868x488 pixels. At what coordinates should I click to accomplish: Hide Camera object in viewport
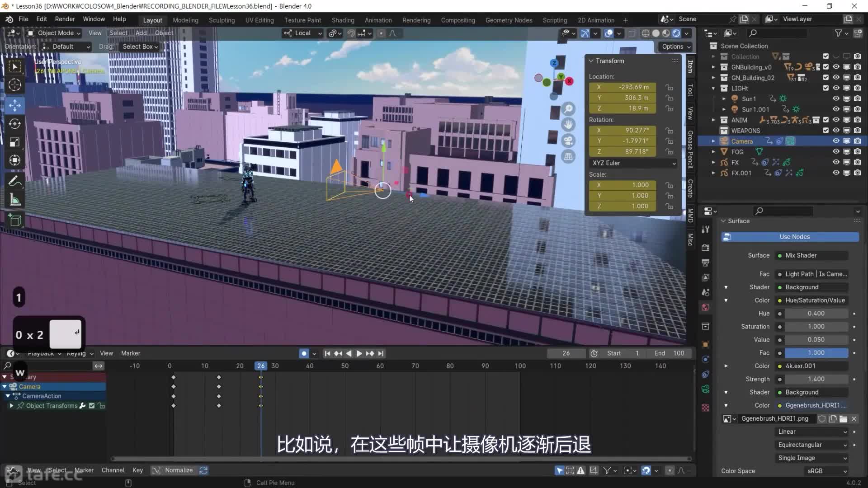836,141
